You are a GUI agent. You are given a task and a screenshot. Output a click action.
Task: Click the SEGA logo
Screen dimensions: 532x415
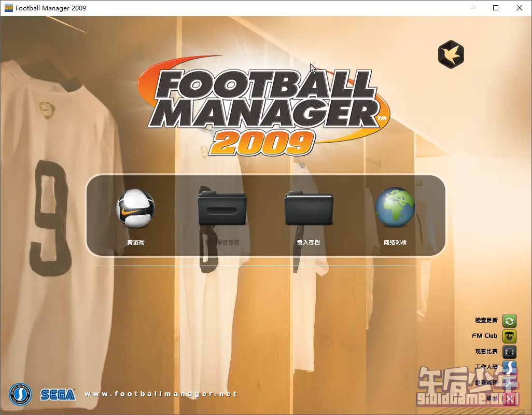[x=58, y=394]
